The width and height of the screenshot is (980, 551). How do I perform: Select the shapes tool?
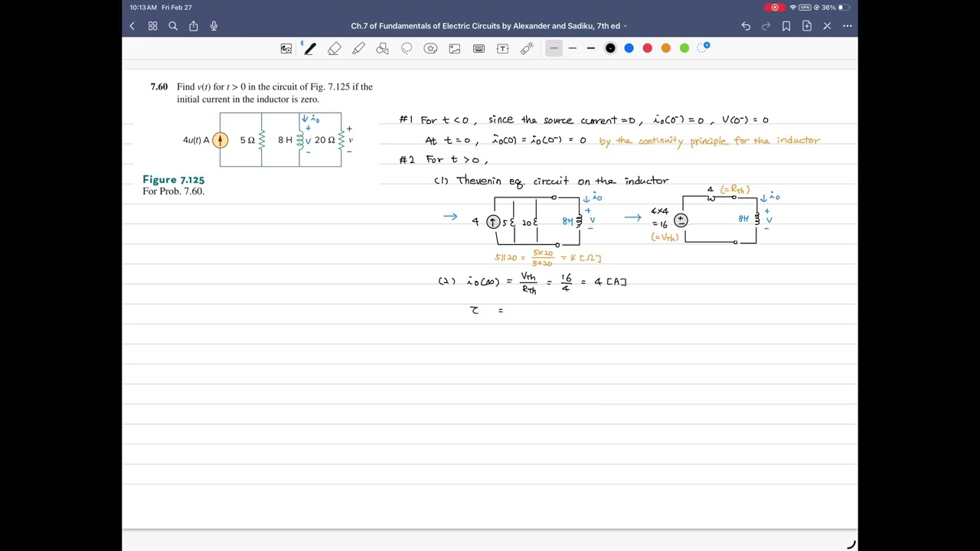click(x=383, y=48)
